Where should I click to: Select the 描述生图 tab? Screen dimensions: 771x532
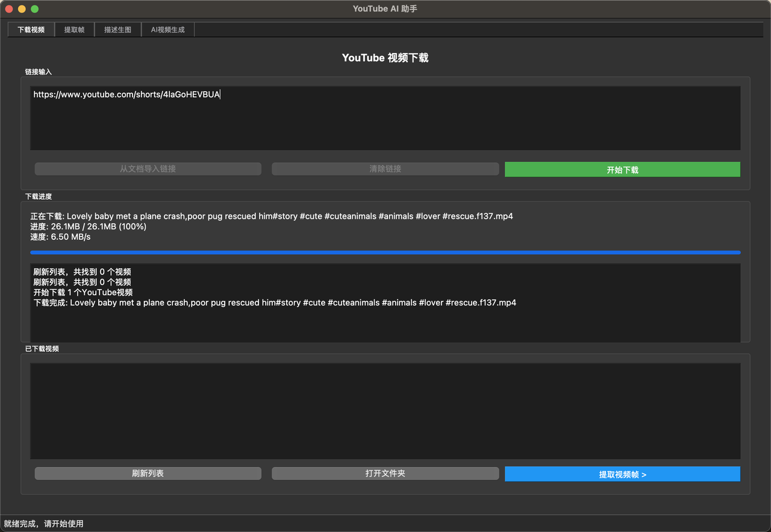[x=117, y=30]
